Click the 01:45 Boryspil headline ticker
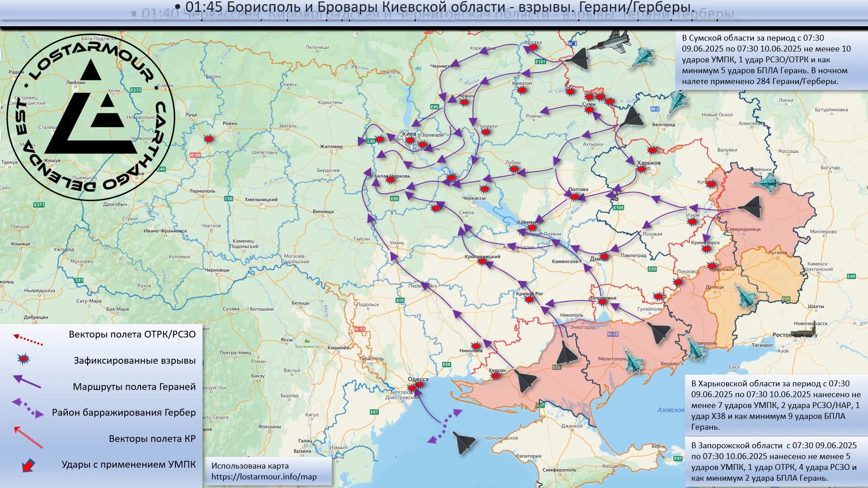The height and width of the screenshot is (488, 868). point(434,8)
